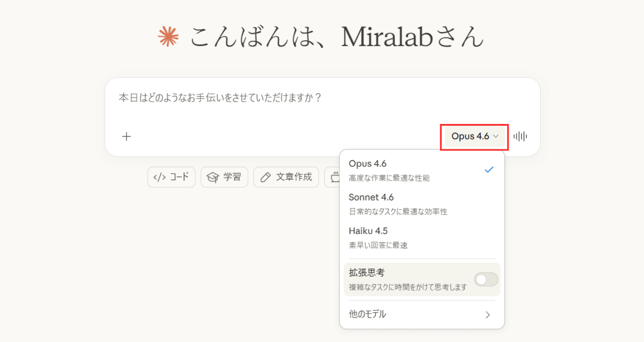
Task: Enable the 拡張思考 toggle switch
Action: tap(485, 280)
